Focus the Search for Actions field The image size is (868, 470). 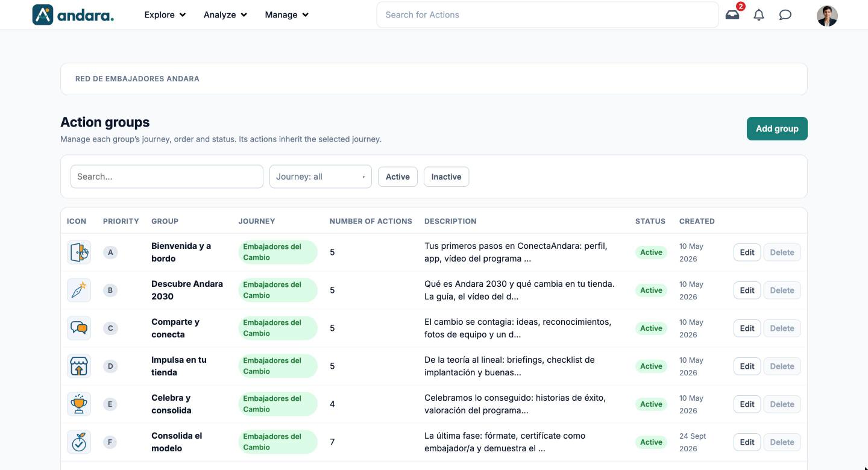pyautogui.click(x=547, y=14)
